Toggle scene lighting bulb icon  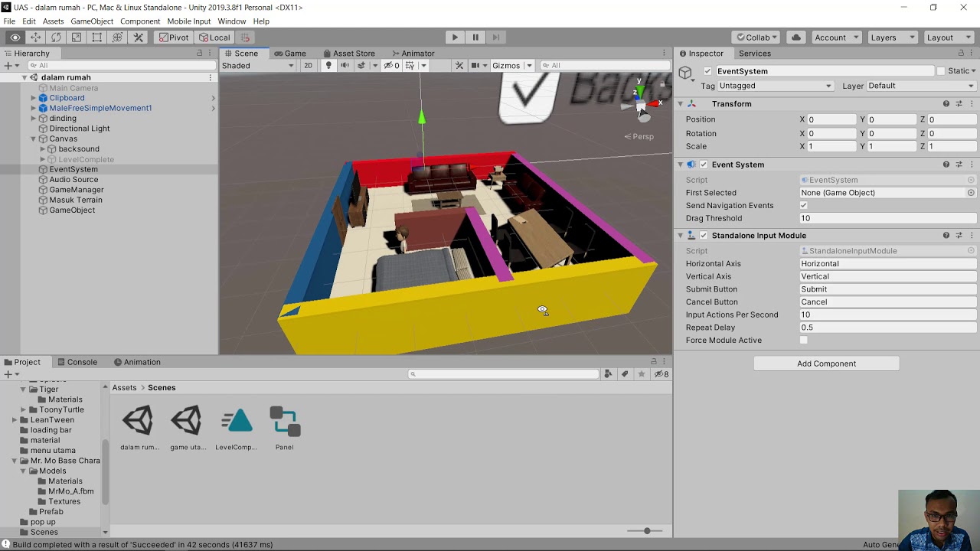328,66
